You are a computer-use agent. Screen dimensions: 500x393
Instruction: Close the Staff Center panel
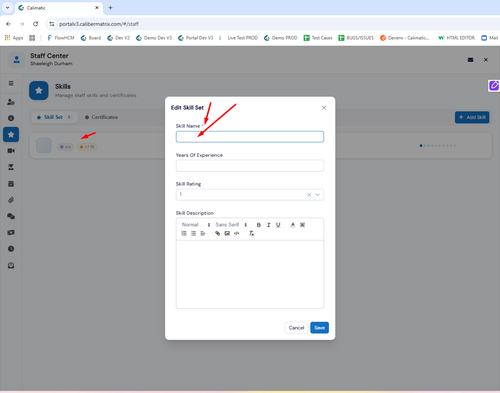tap(486, 60)
